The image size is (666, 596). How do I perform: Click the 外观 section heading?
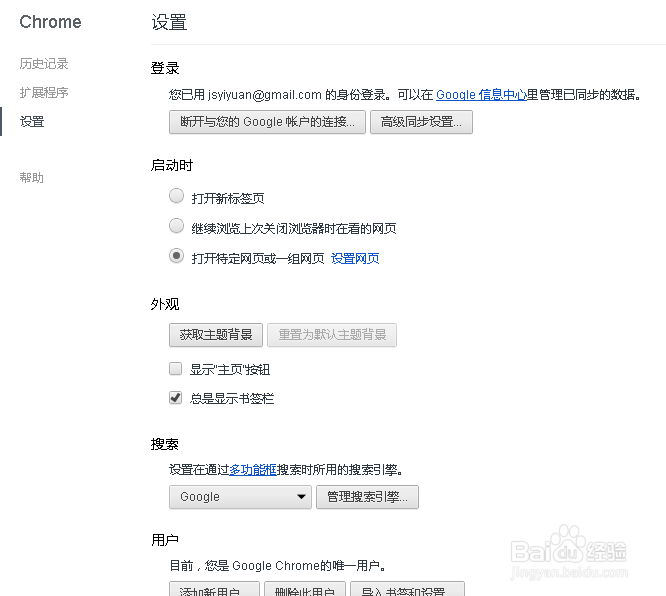[165, 304]
